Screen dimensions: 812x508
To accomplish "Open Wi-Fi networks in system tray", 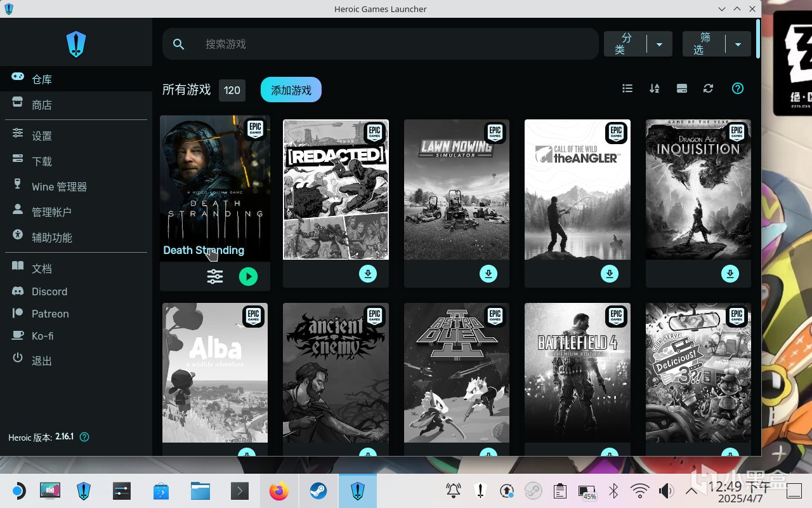I will coord(640,491).
